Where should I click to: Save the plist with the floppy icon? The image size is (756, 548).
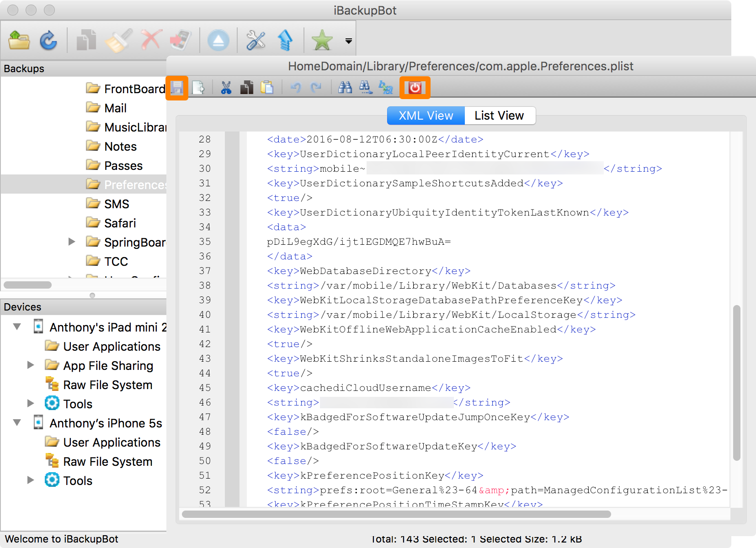coord(177,88)
